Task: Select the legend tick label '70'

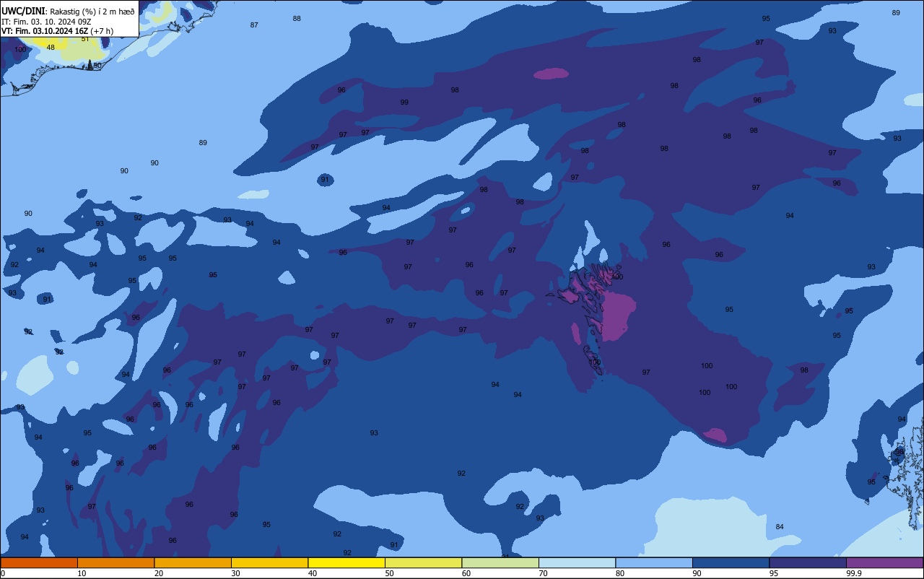Action: pyautogui.click(x=543, y=573)
